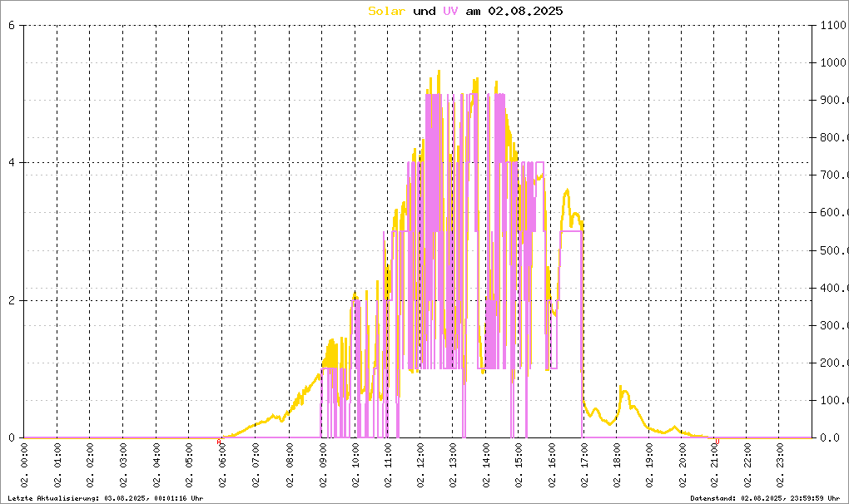Select the 1000 label on the right axis
This screenshot has width=849, height=504.
point(832,62)
